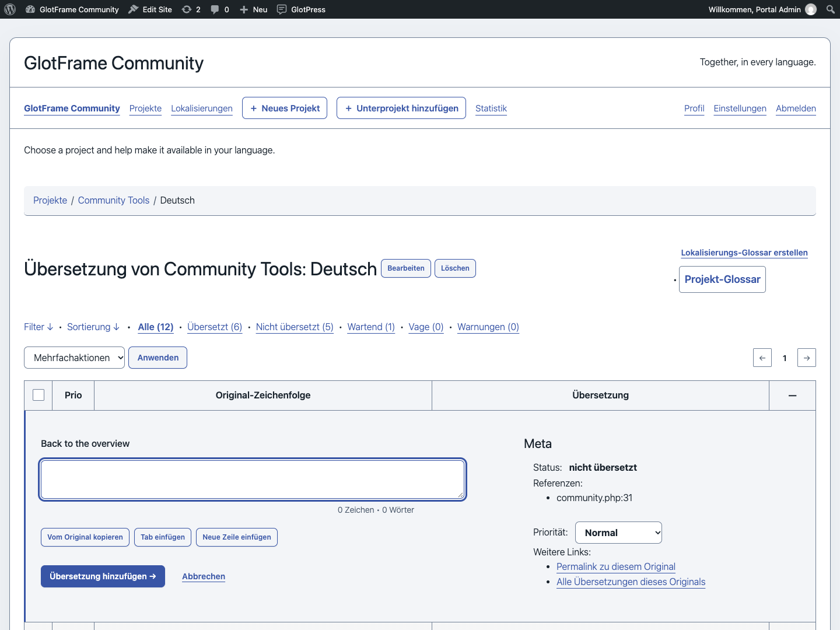Click Vom Original kopieren
The width and height of the screenshot is (840, 630).
[85, 537]
